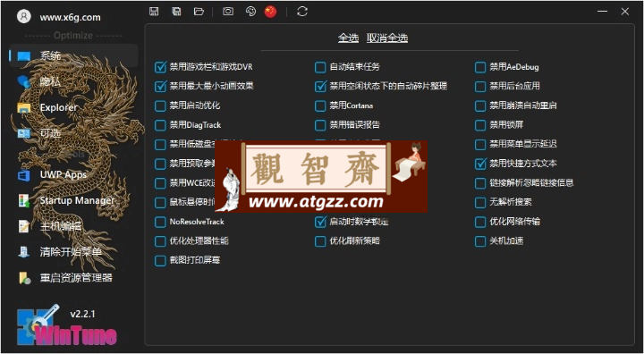644x354 pixels.
Task: Click the 全选 select-all link
Action: pos(348,38)
